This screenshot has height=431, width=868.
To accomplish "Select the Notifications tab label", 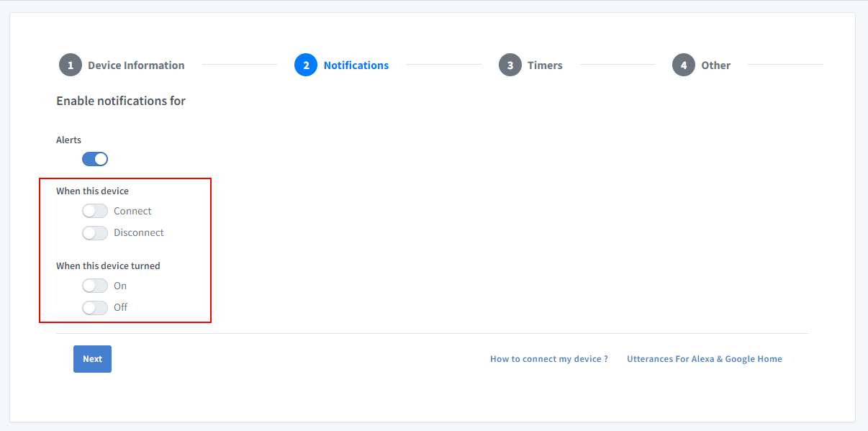I will pyautogui.click(x=356, y=65).
